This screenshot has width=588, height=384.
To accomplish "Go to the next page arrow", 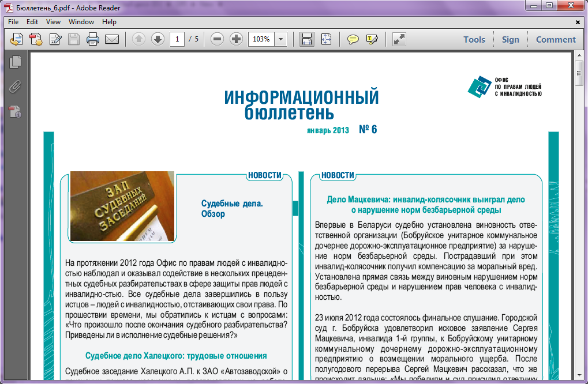I will (158, 39).
